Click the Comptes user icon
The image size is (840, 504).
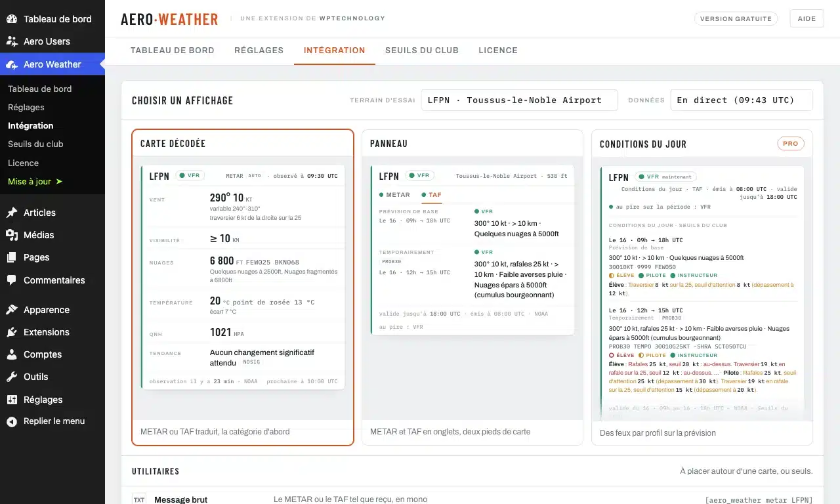coord(12,354)
